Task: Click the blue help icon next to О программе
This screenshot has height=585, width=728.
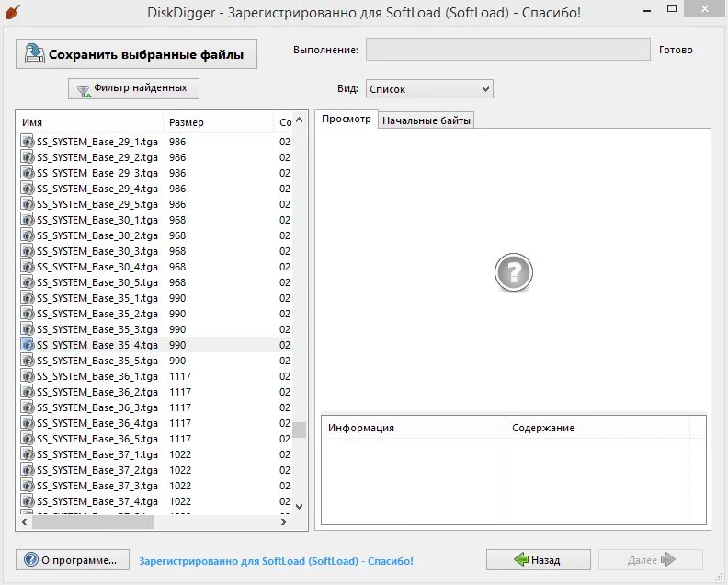Action: (x=30, y=559)
